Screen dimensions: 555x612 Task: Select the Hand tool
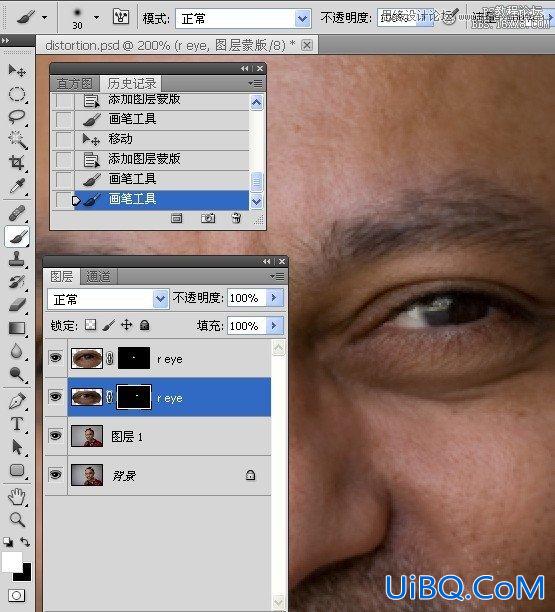(x=17, y=497)
